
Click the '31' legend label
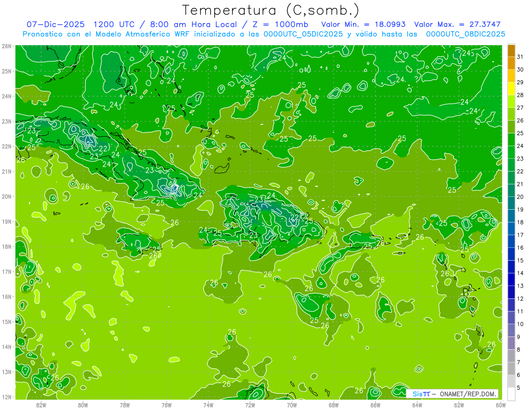(520, 57)
